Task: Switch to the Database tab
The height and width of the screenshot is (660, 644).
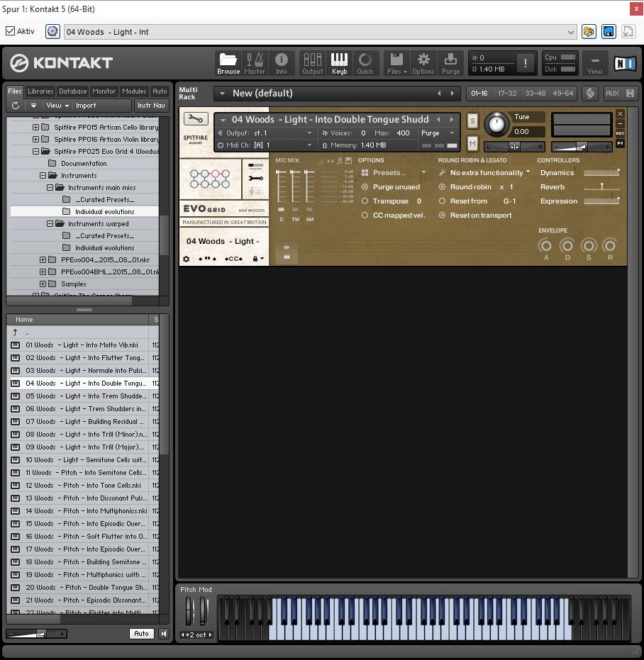Action: point(72,91)
